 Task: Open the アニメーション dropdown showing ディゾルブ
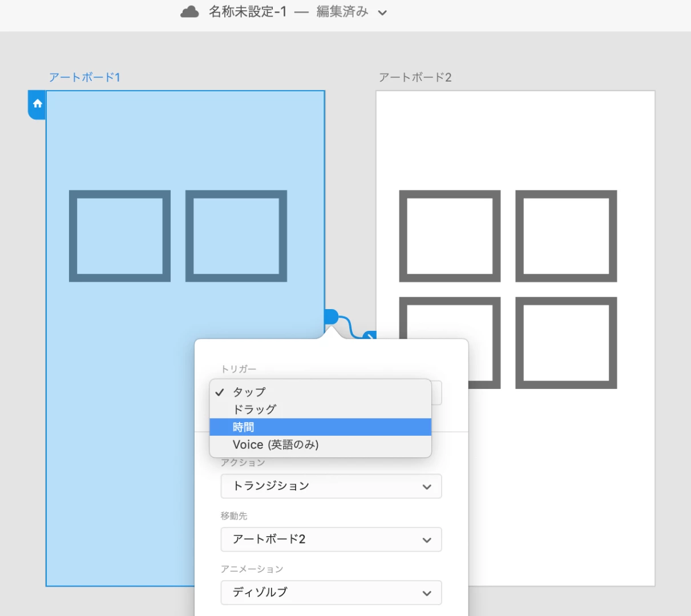tap(331, 593)
